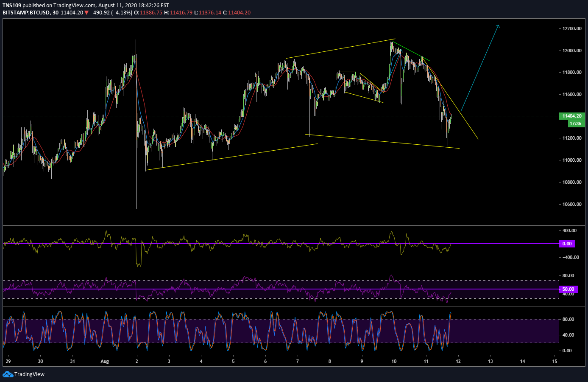Click the 11200.00 price axis label
This screenshot has height=382, width=588.
pyautogui.click(x=572, y=138)
